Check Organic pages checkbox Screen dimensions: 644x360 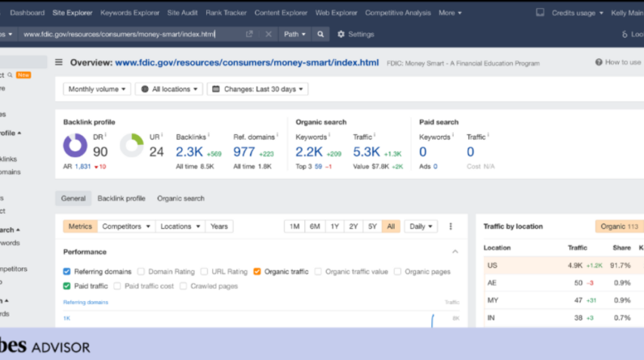[397, 271]
